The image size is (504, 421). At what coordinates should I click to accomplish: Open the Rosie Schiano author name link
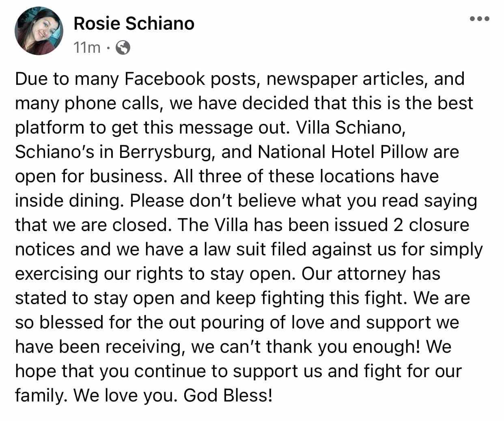click(134, 24)
